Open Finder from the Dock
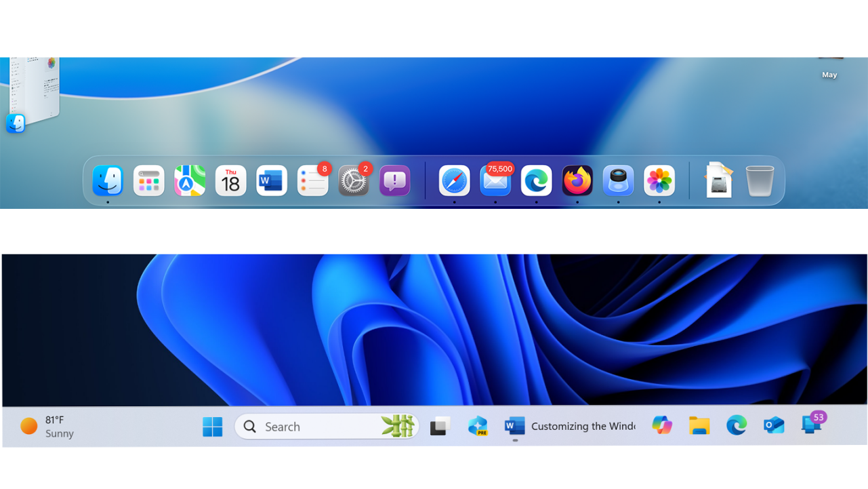The height and width of the screenshot is (489, 868). (x=108, y=180)
